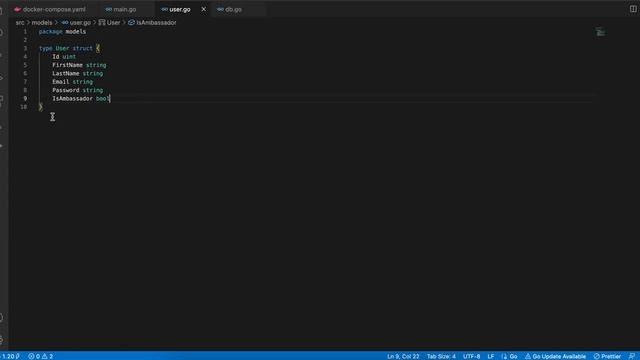This screenshot has width=640, height=360.
Task: Change the LF end of line sequence
Action: tap(491, 356)
